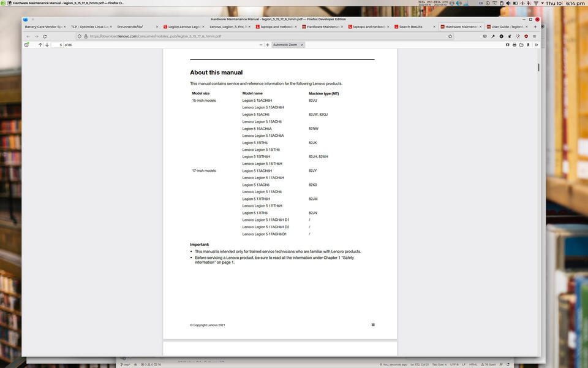
Task: Click 'UTF-8' encoding in background editor status bar
Action: (453, 364)
